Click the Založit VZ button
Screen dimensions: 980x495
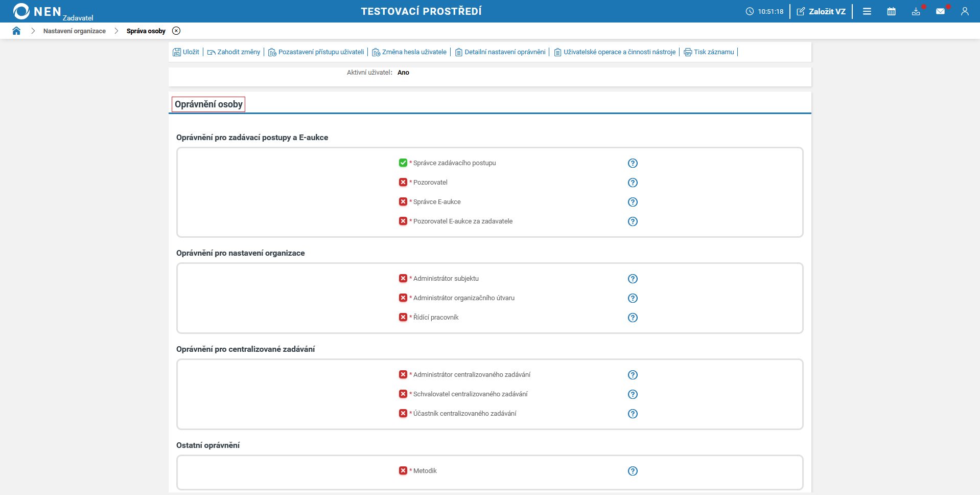point(821,11)
